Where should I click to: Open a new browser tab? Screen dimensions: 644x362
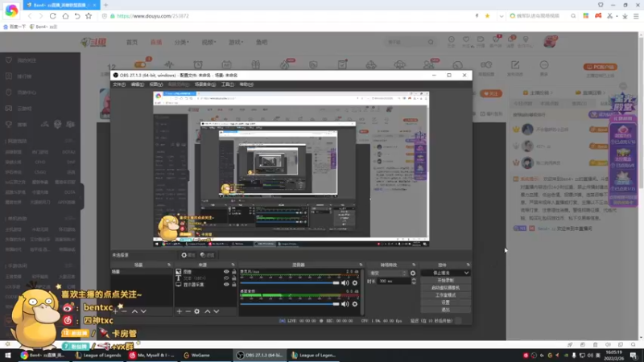(x=105, y=5)
